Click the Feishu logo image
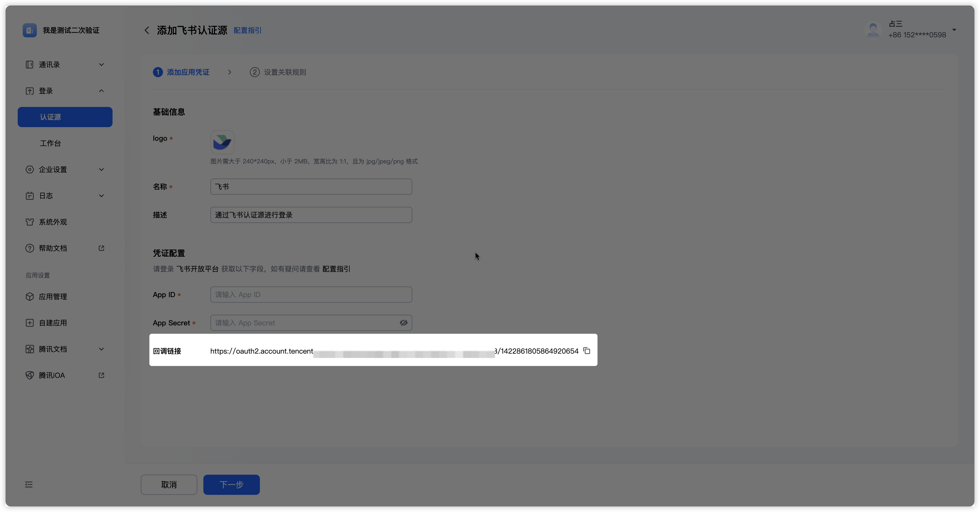Image resolution: width=980 pixels, height=512 pixels. (x=222, y=142)
